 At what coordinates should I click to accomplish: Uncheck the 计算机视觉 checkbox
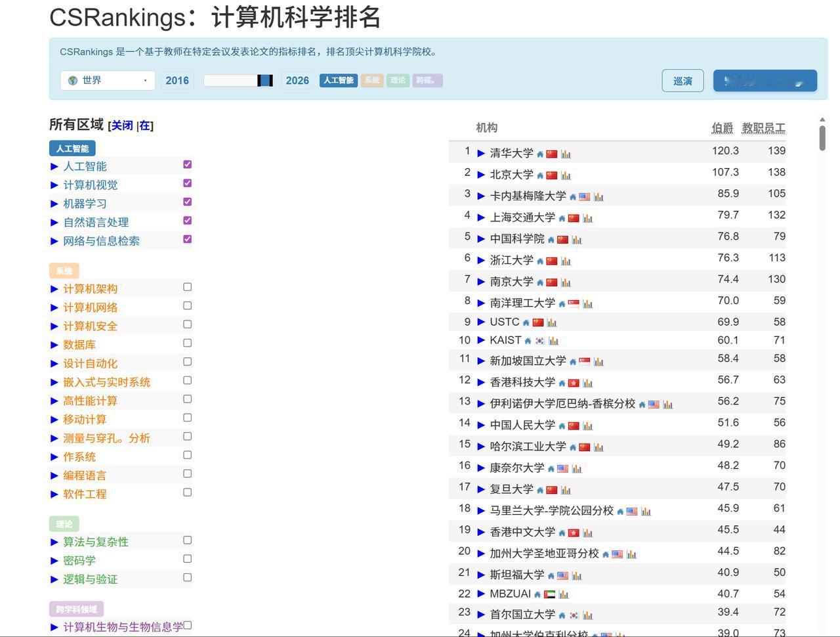[188, 183]
